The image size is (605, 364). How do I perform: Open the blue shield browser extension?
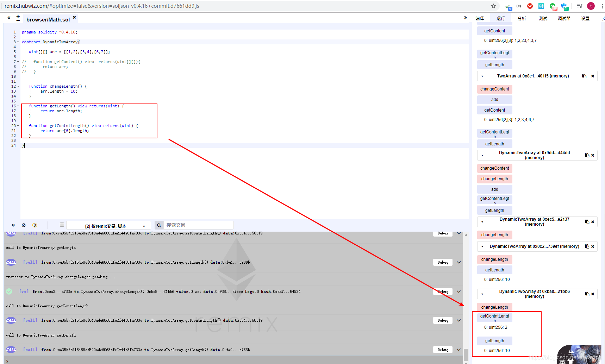coord(565,6)
